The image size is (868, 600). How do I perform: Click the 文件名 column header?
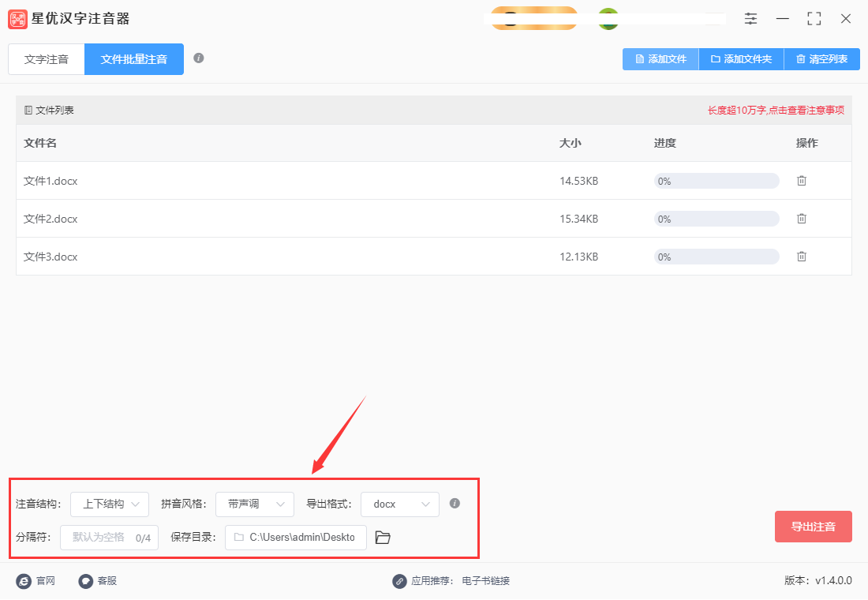pos(40,143)
